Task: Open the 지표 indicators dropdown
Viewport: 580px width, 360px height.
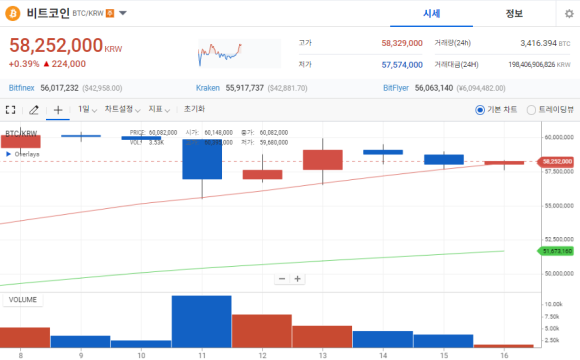Action: tap(159, 110)
